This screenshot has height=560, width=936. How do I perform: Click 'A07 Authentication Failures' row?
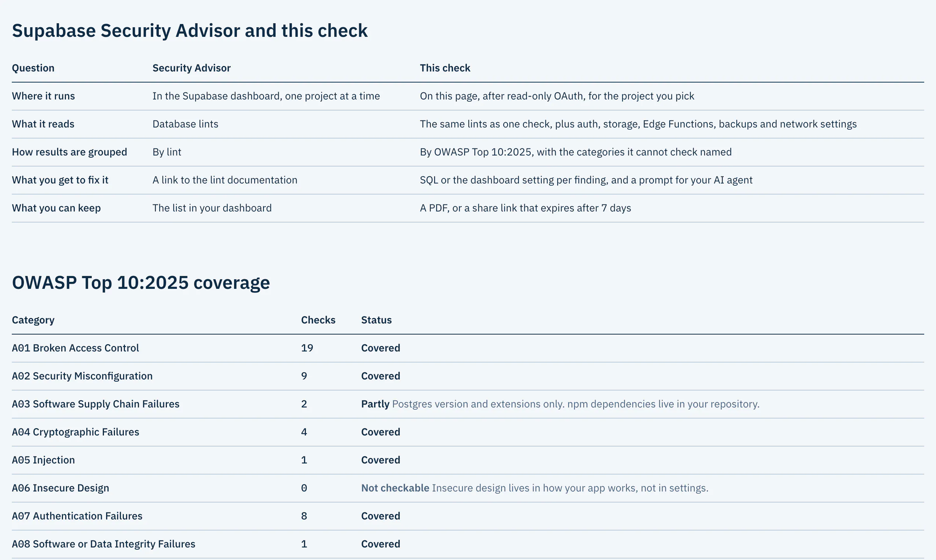pos(468,516)
